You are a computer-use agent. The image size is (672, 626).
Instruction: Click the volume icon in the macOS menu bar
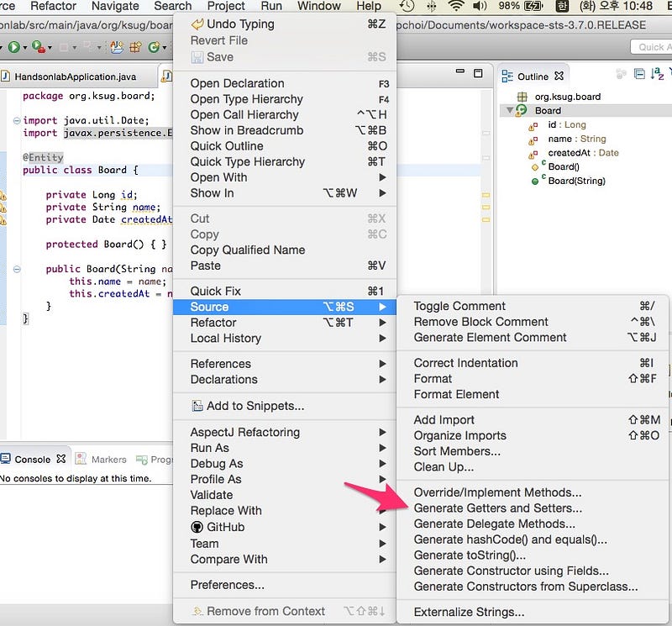480,6
